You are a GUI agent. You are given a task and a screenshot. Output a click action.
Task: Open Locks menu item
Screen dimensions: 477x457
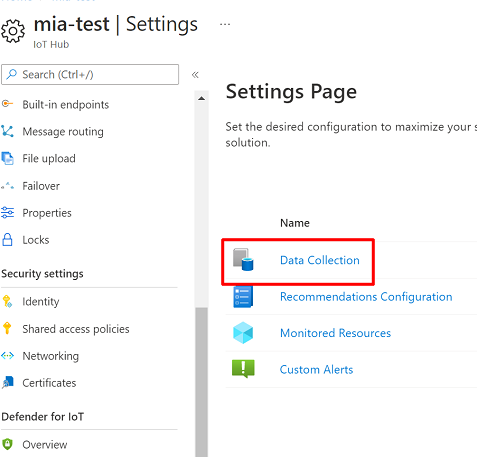pos(36,240)
